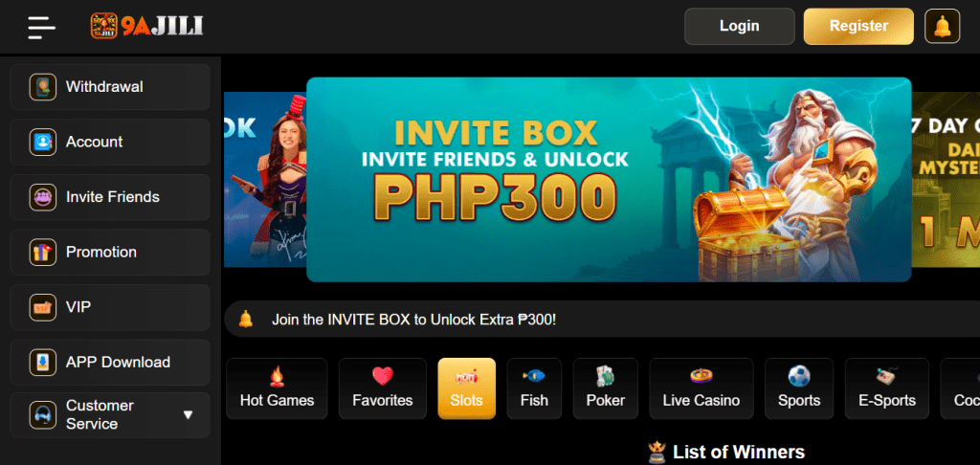Open the Promotion gift menu item
Screen dimensions: 980x465
110,253
